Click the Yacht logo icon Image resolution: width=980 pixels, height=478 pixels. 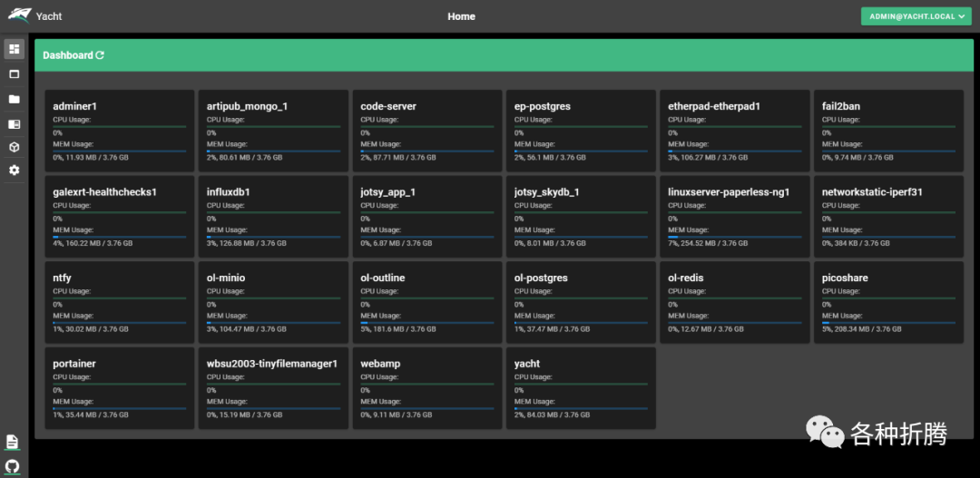point(19,15)
